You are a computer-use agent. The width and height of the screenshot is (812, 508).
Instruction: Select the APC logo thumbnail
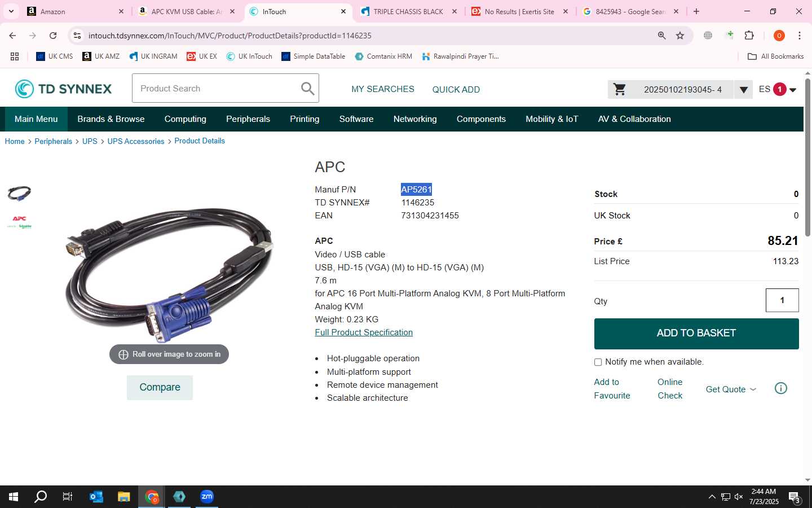(x=19, y=222)
